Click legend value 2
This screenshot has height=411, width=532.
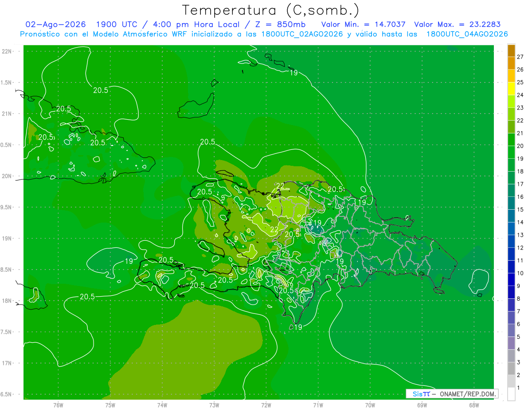coord(518,375)
